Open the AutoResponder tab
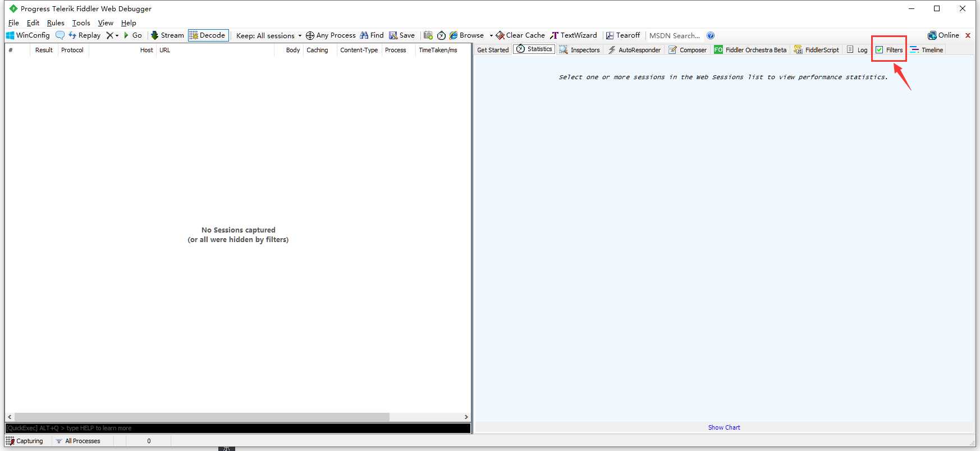 point(634,50)
